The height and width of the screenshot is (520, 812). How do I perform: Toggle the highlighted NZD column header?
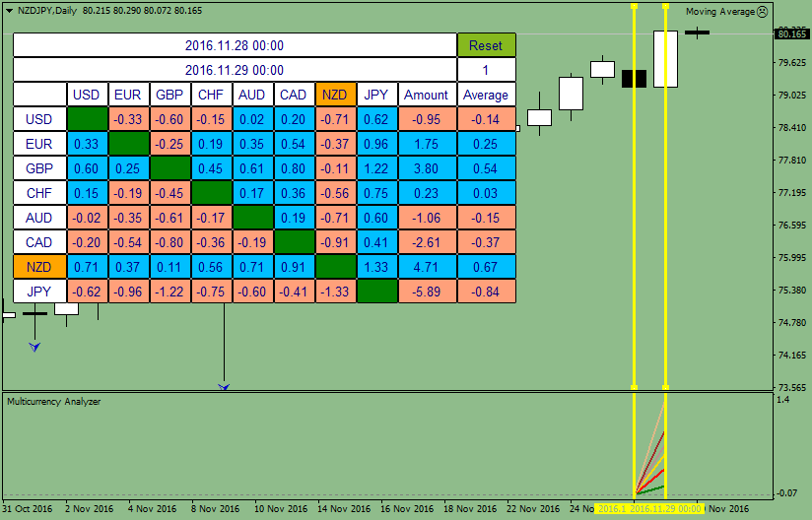point(335,95)
